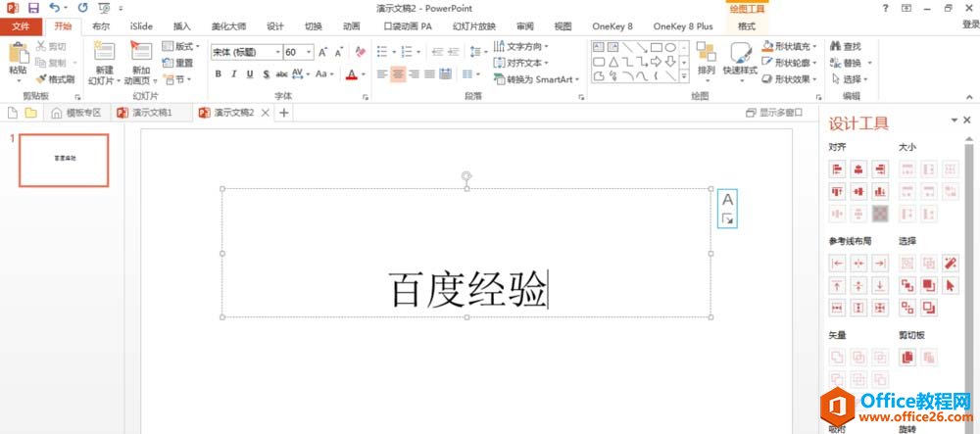Toggle Justify paragraph alignment
Viewport: 980px width, 434px height.
pos(429,73)
